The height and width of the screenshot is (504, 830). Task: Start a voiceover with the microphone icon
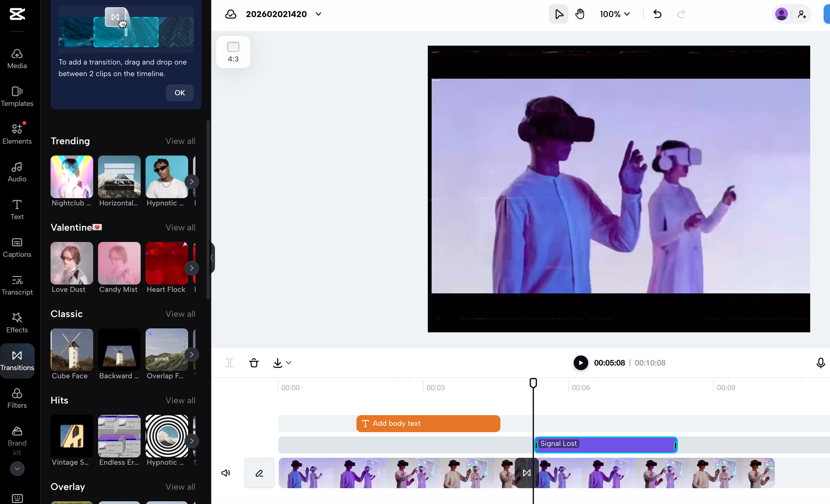(821, 362)
